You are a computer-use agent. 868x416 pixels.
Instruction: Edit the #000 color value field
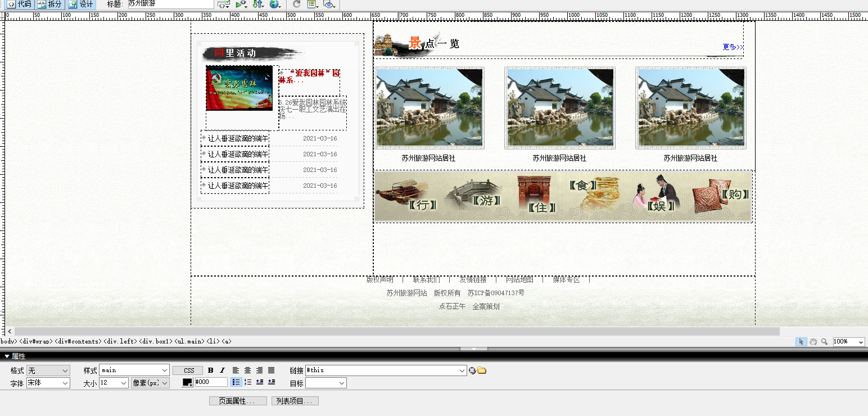point(211,382)
